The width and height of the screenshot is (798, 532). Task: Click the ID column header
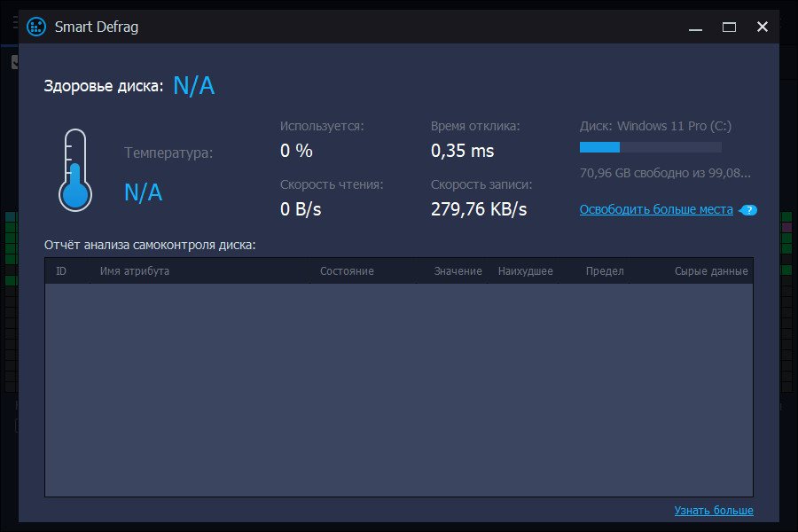(61, 270)
